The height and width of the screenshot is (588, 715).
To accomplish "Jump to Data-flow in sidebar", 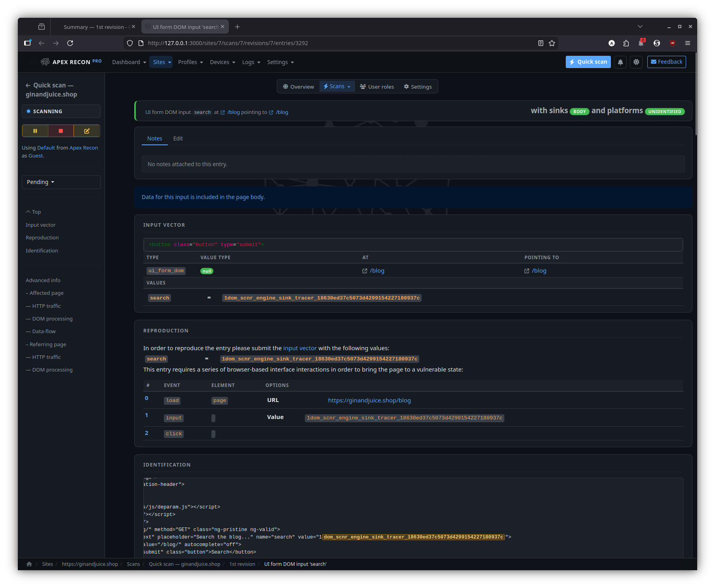I will pos(41,332).
